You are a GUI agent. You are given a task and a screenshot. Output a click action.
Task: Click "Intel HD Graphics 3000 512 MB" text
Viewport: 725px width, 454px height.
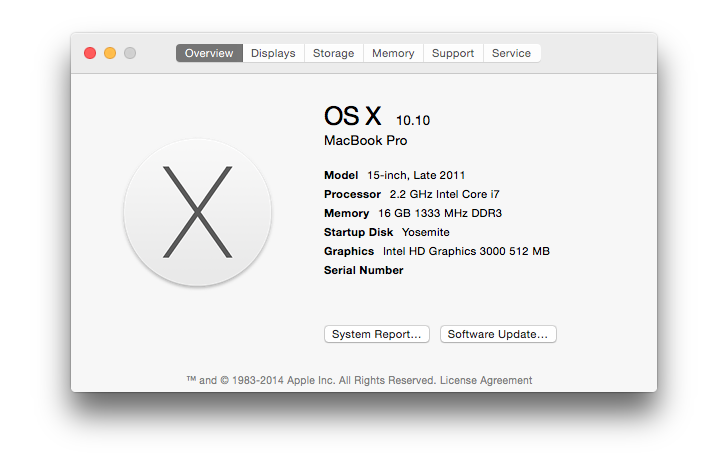466,251
